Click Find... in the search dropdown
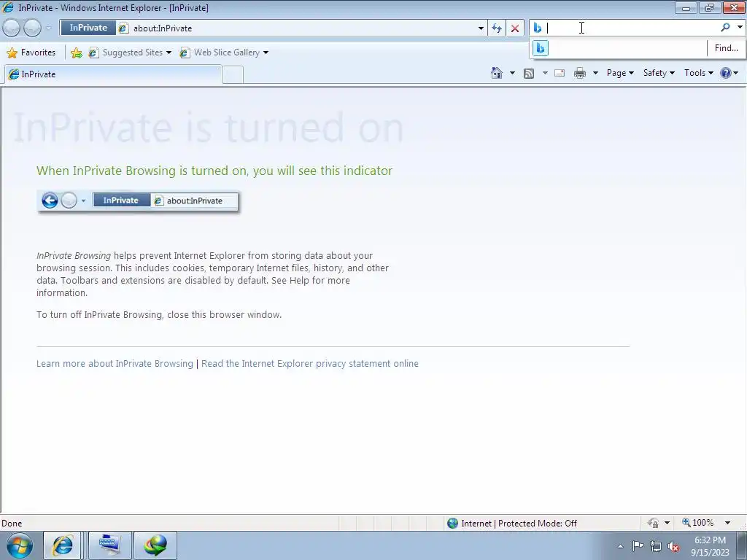Viewport: 747px width, 560px height. (726, 48)
